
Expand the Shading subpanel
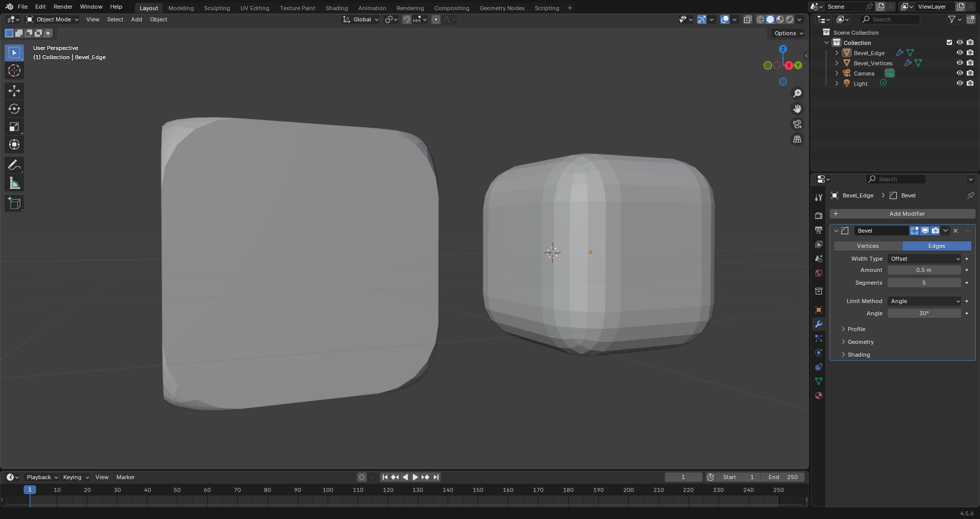[x=859, y=355]
